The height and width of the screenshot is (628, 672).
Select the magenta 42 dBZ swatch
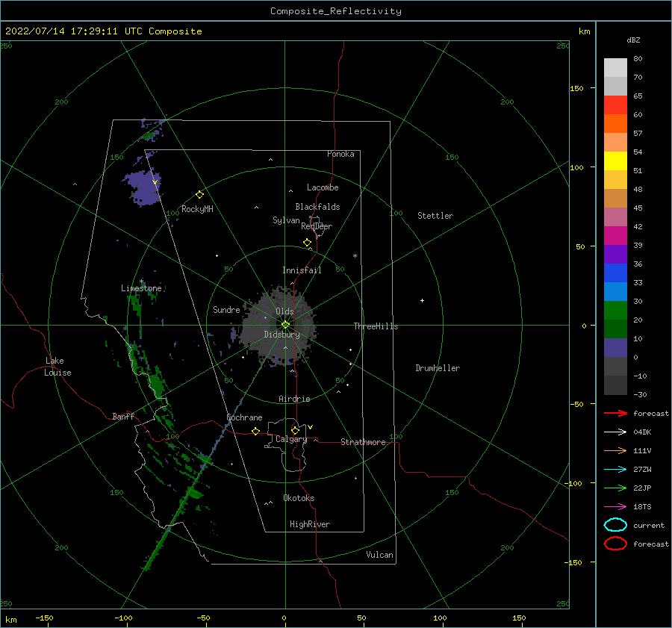(x=615, y=235)
